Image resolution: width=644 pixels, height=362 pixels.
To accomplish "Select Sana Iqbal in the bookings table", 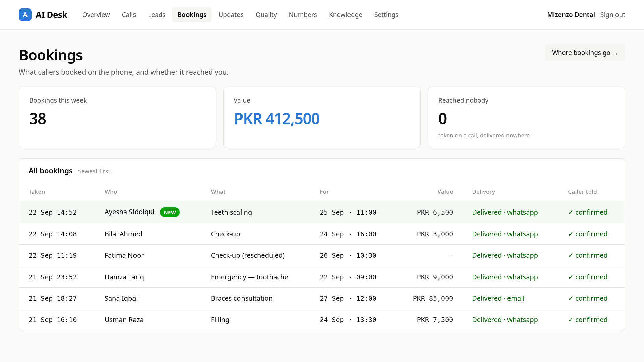I will click(x=121, y=298).
